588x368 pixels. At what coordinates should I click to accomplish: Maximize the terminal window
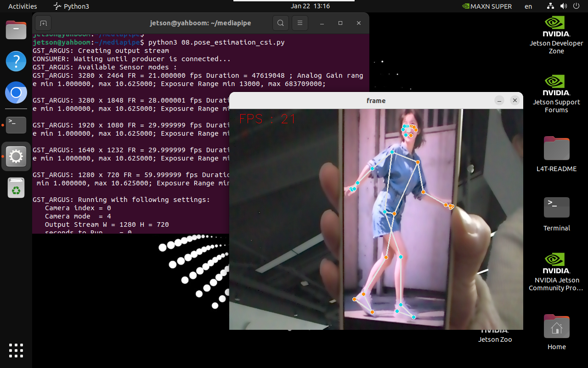pos(340,23)
